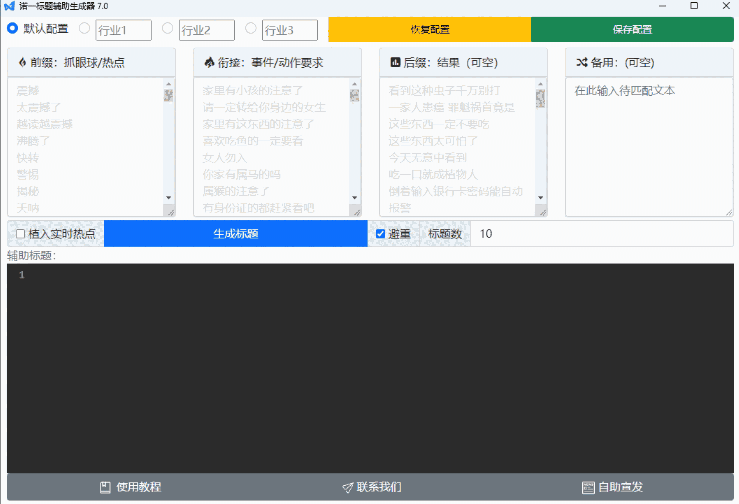Click the flame icon beside 前缀 header
This screenshot has height=504, width=739.
22,63
